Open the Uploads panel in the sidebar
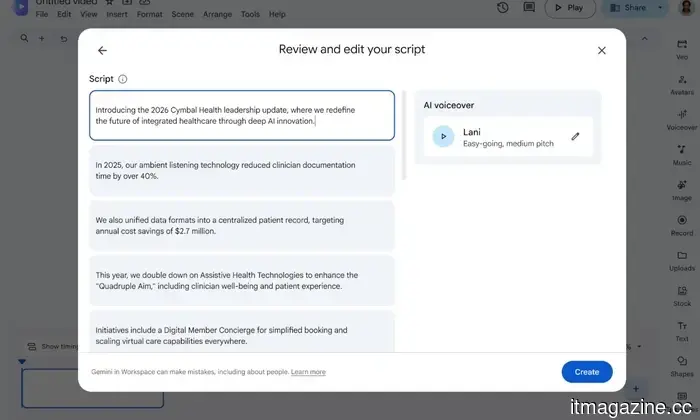Screen dimensions: 700x420 click(x=682, y=261)
